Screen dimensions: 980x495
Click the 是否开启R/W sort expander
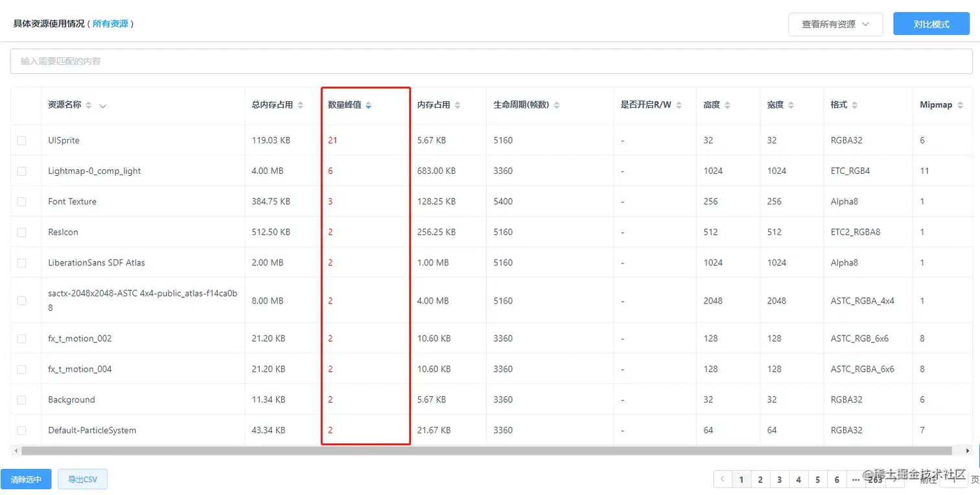[679, 104]
